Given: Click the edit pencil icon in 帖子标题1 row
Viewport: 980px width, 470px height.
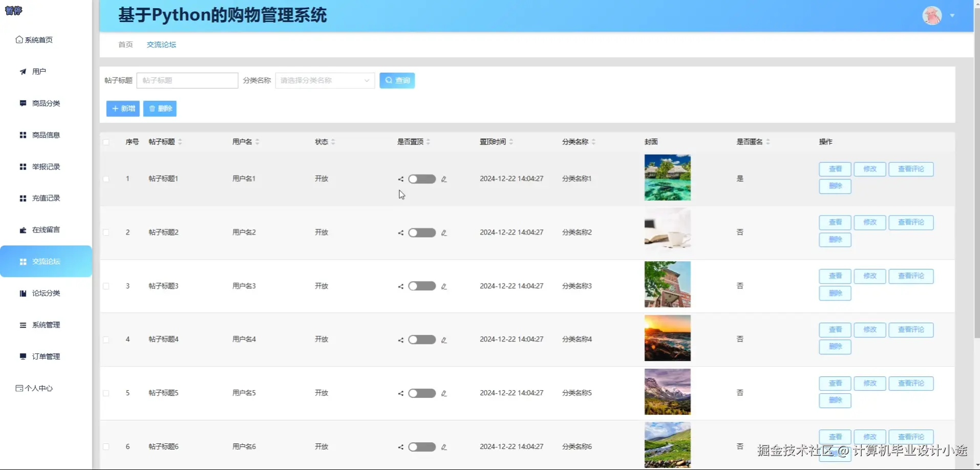Looking at the screenshot, I should (444, 179).
